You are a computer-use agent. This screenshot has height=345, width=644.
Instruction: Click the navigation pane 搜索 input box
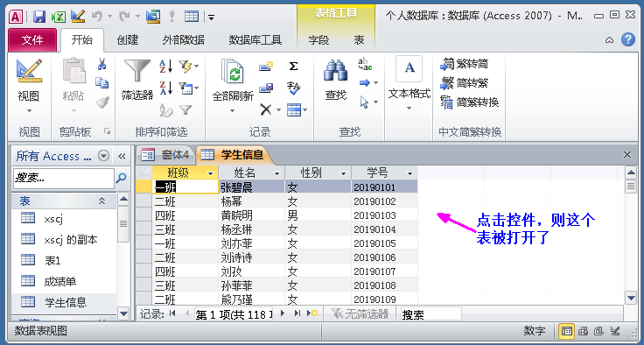coord(64,178)
